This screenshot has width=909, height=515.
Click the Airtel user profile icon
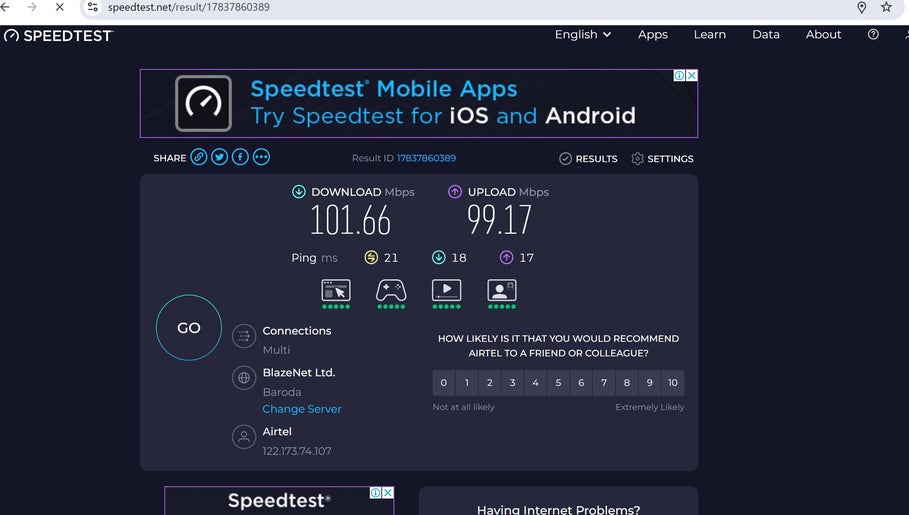pos(244,437)
